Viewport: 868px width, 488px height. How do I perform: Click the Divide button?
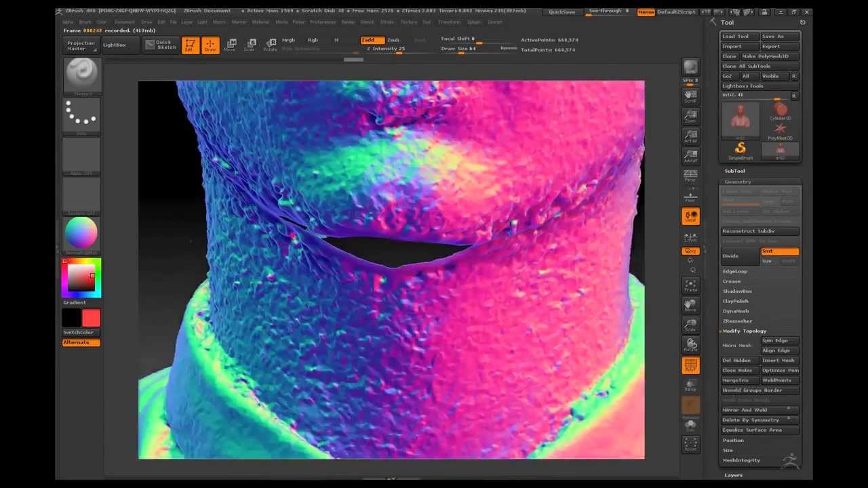739,256
